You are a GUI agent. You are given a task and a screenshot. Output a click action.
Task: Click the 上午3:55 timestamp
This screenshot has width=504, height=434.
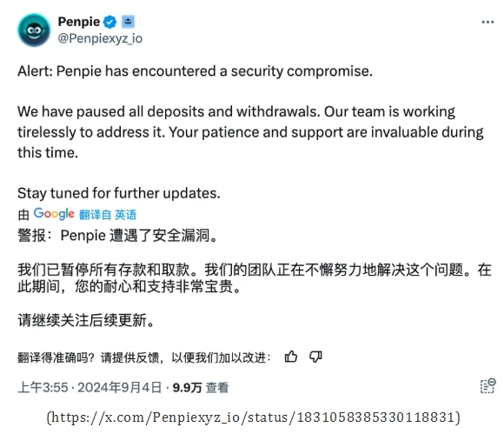pos(43,387)
